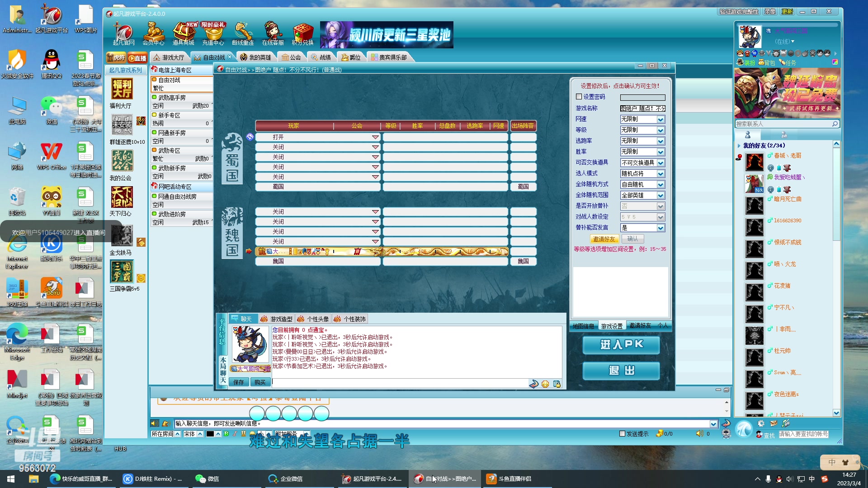
Task: Click 确认 settings button
Action: (x=632, y=239)
